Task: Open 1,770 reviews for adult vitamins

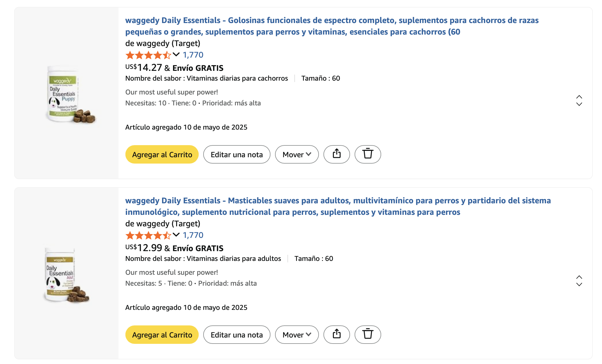Action: point(193,235)
